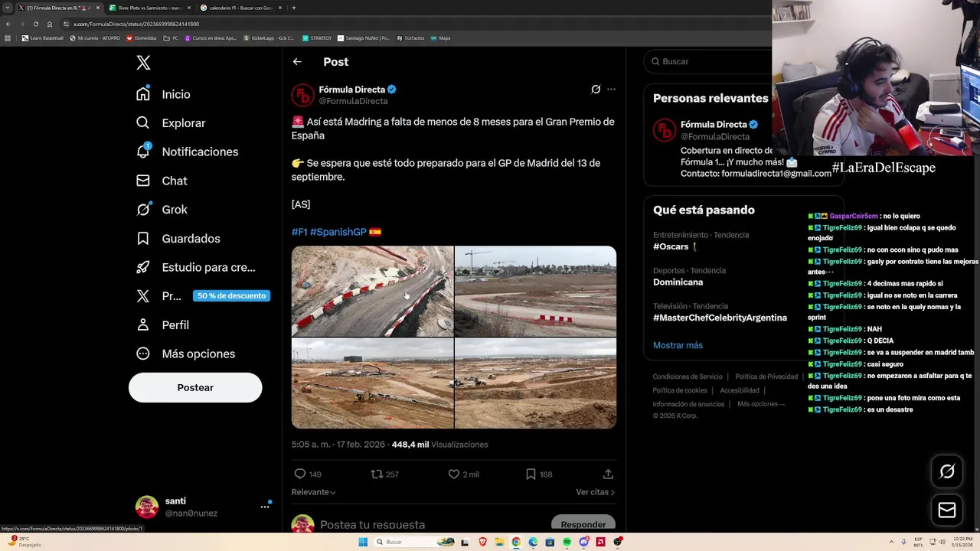Image resolution: width=980 pixels, height=551 pixels.
Task: Click Fórmula Directa avatar on the post
Action: (x=302, y=95)
